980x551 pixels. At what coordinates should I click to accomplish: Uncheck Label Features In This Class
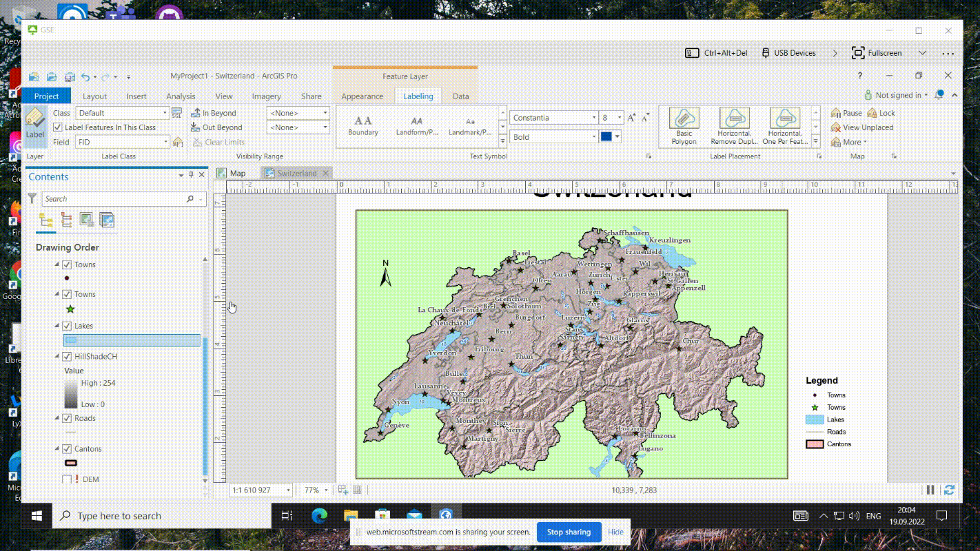[x=58, y=127]
